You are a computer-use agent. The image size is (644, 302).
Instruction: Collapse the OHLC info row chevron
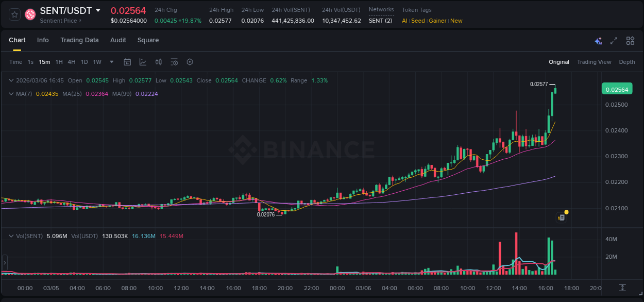11,80
